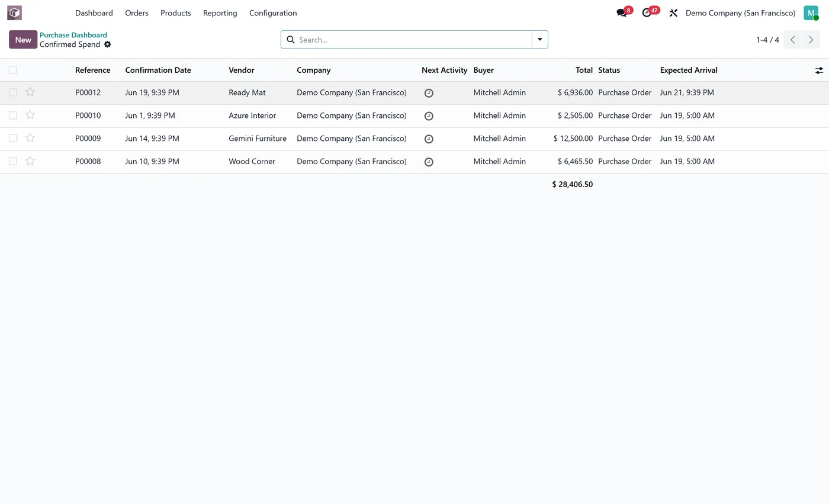829x504 pixels.
Task: Open the conversations messages icon
Action: [x=621, y=13]
